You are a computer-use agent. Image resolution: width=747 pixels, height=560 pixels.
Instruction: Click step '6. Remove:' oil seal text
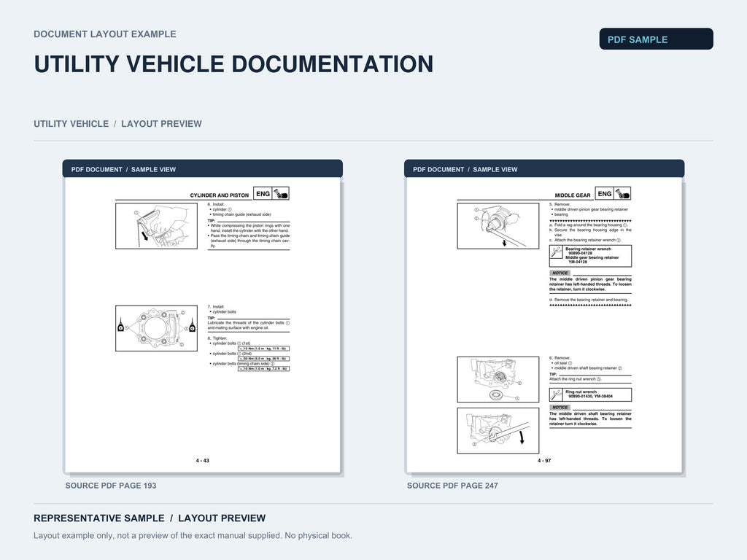click(x=560, y=357)
